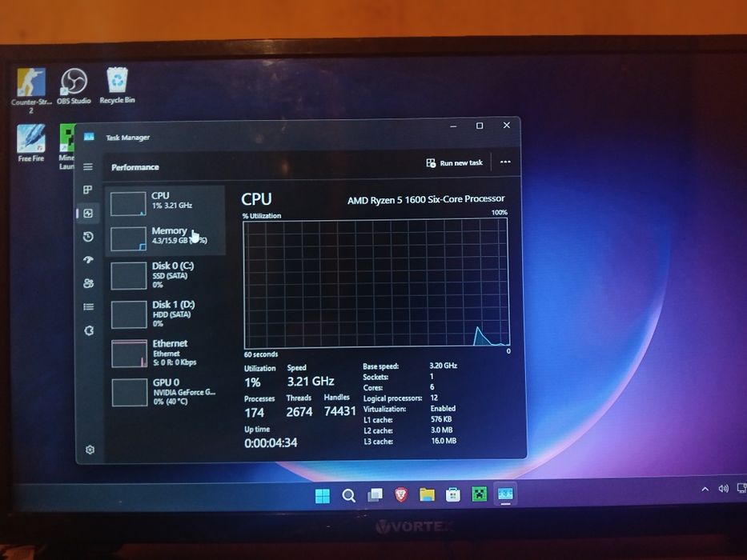The image size is (747, 560).
Task: Open taskbar Search magnifier
Action: (349, 496)
